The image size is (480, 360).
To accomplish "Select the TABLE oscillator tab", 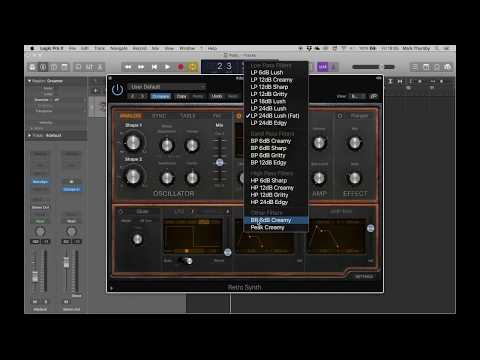I will (x=187, y=116).
